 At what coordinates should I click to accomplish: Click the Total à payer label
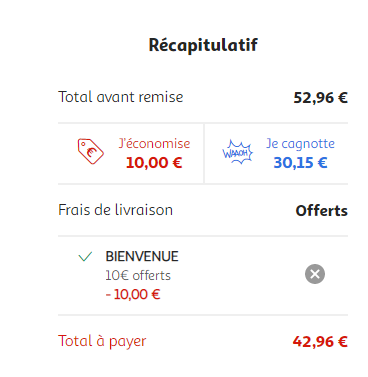coord(102,341)
